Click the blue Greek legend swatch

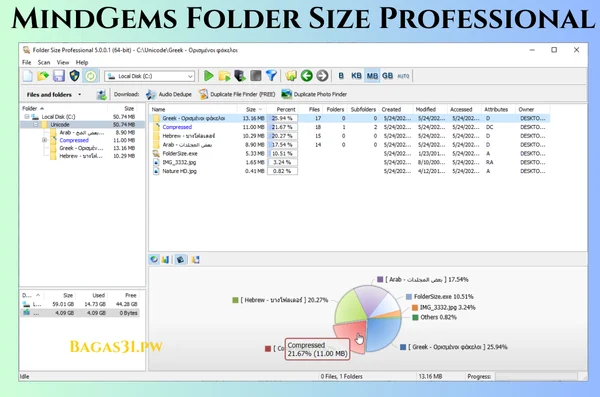(x=403, y=347)
